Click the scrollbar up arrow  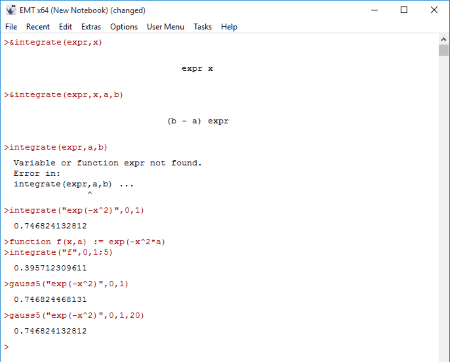coord(443,39)
